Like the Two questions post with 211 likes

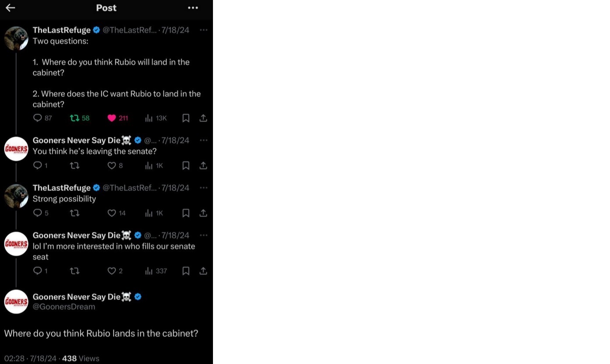[x=112, y=118]
